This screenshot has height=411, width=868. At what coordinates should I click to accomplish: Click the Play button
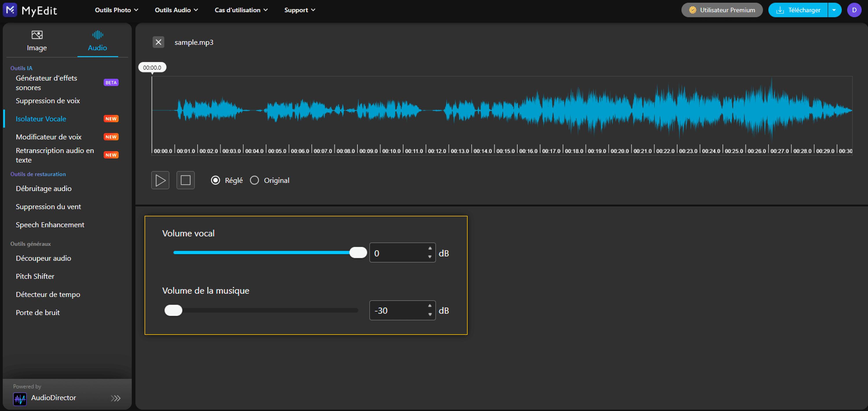(x=160, y=180)
